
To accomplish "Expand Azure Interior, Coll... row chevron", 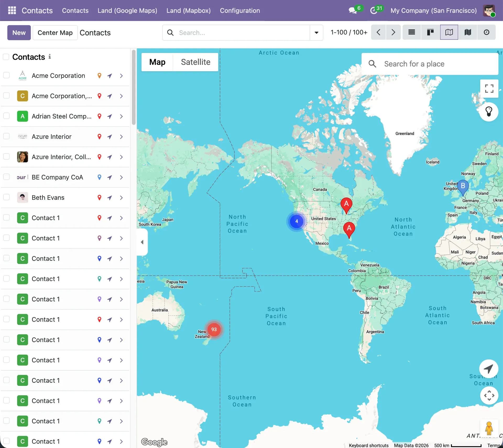I will click(x=121, y=157).
